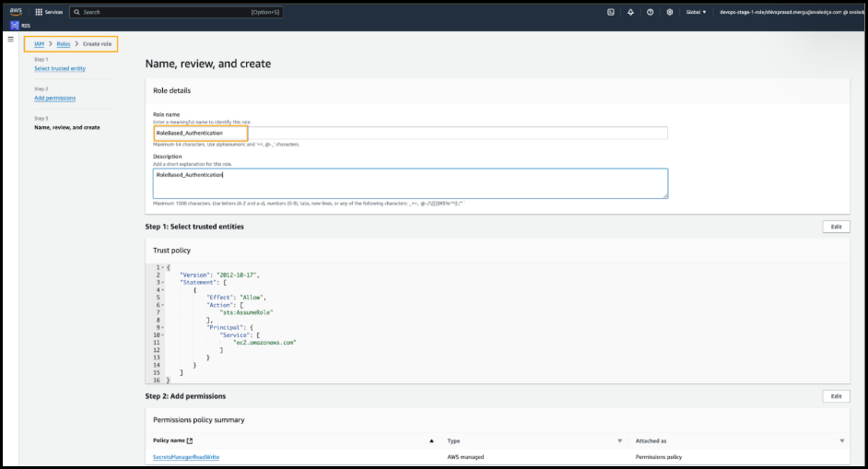Open the devops-stage-1-role account menu
Viewport: 868px width, 469px height.
[x=791, y=12]
